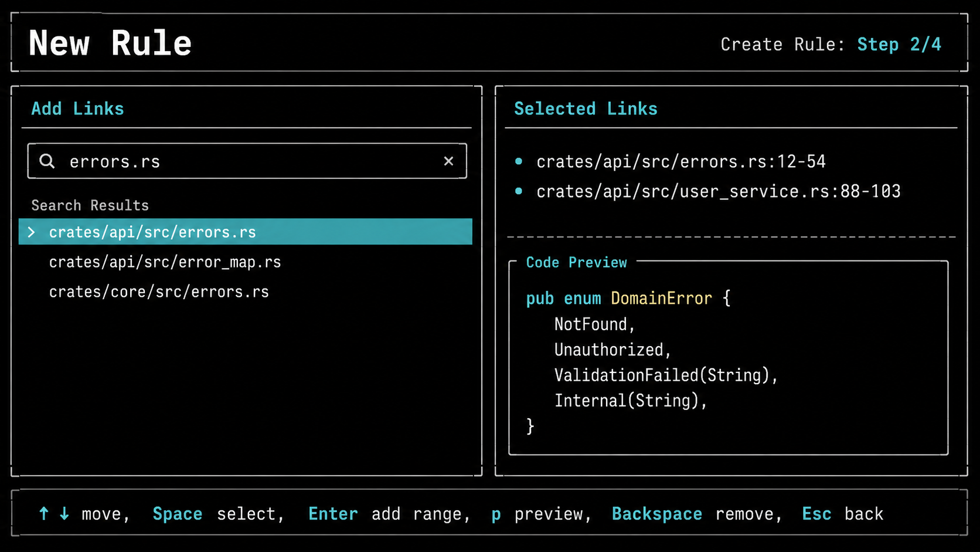
Task: Select crates/api/src/error_map.rs result
Action: pos(165,262)
